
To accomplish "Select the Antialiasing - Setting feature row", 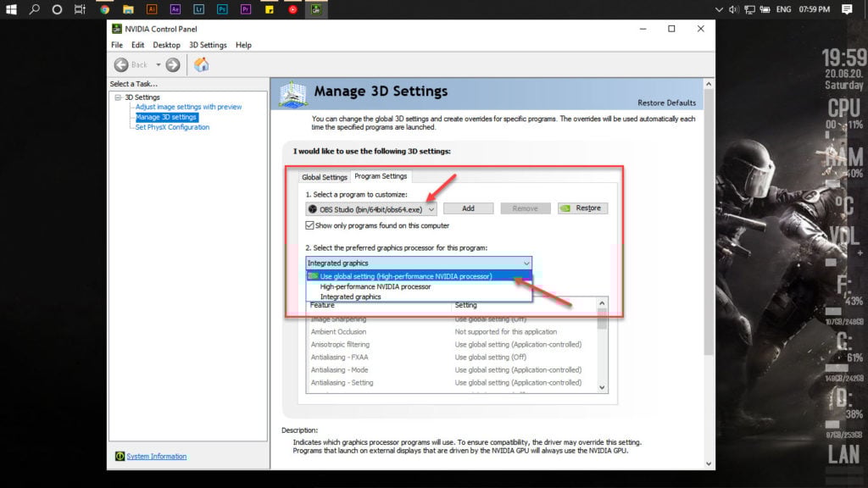I will [x=452, y=382].
